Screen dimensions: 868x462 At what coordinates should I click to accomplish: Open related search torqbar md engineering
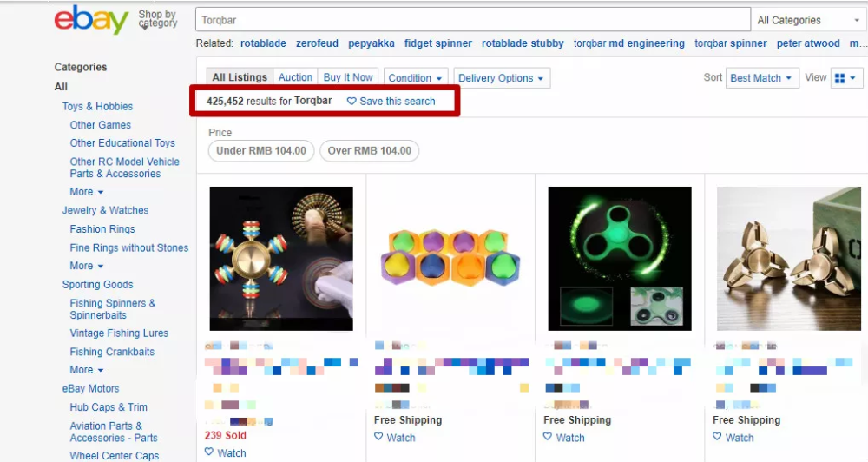pos(628,43)
